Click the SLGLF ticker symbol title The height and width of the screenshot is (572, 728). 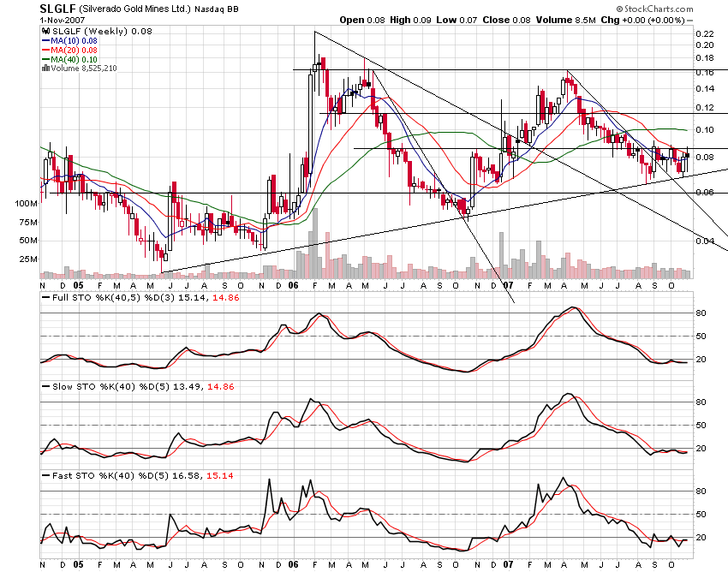click(57, 9)
